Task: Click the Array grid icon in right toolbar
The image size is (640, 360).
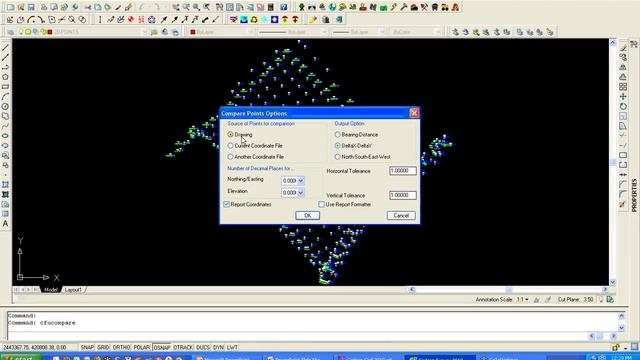Action: [x=623, y=87]
